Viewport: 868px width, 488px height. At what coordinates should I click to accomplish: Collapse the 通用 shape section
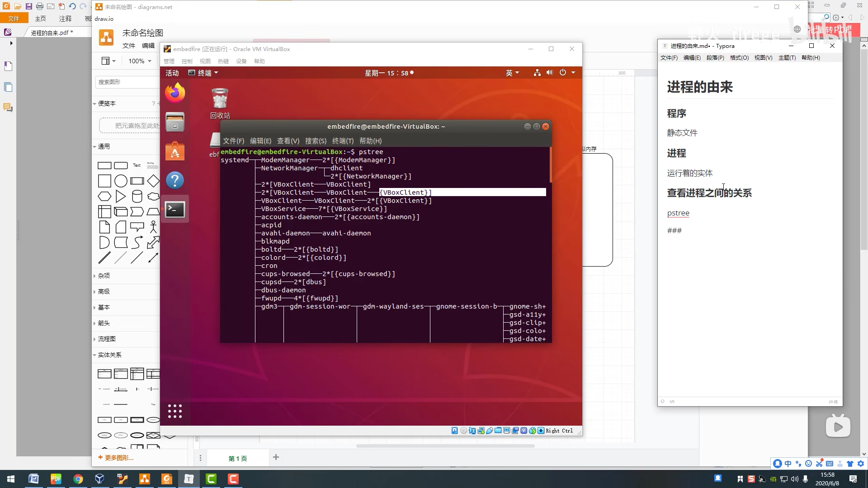click(x=104, y=146)
